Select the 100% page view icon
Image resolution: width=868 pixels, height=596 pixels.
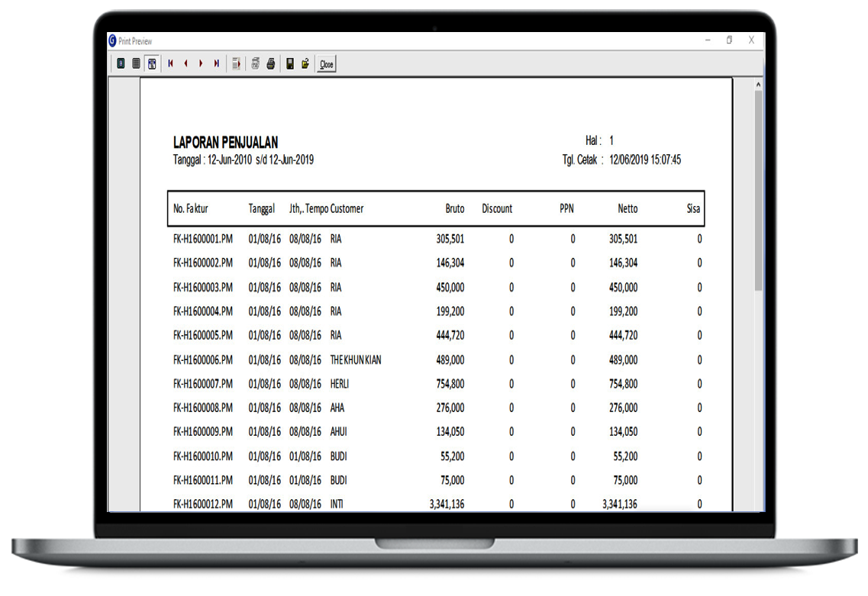[136, 64]
